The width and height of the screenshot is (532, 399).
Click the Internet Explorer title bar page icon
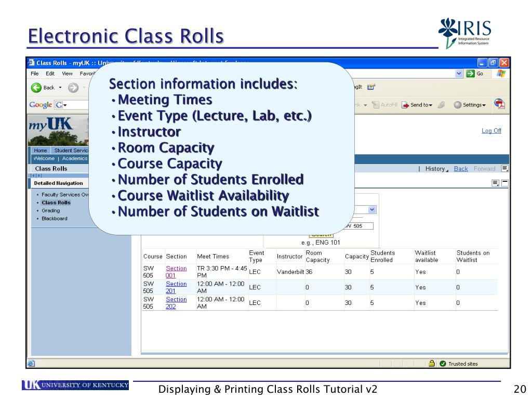point(32,62)
